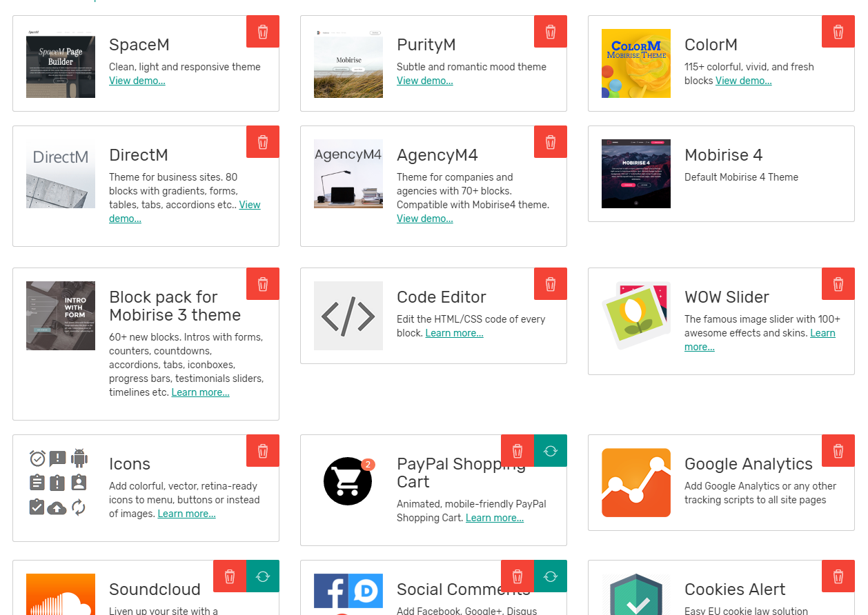Click the Block pack for Mobirise 3 thumbnail
868x615 pixels.
[61, 316]
